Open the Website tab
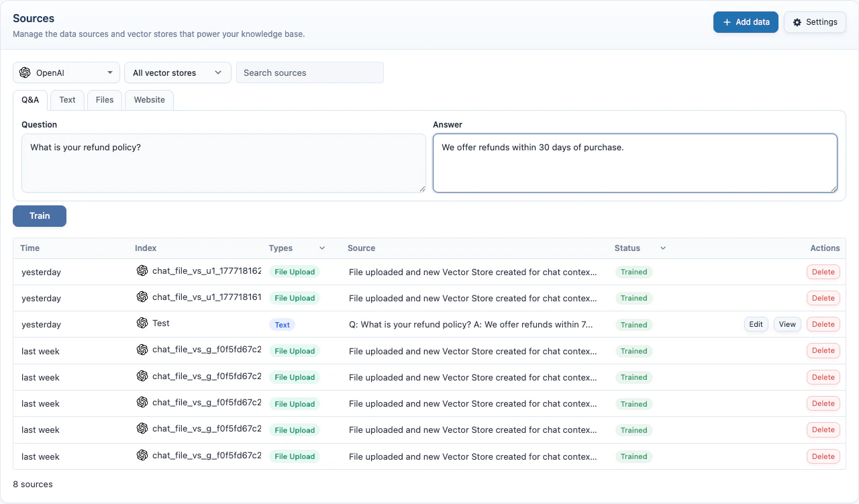Viewport: 859px width, 504px height. coord(148,99)
